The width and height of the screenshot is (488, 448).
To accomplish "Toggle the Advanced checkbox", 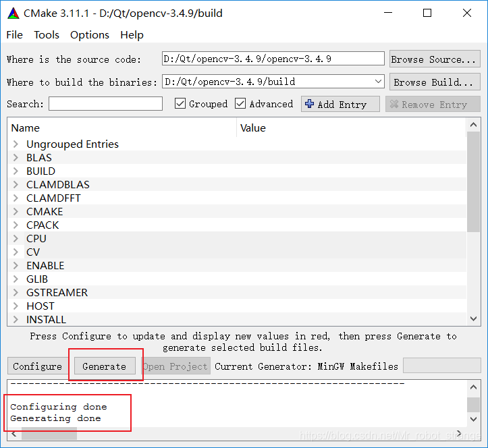I will 240,104.
